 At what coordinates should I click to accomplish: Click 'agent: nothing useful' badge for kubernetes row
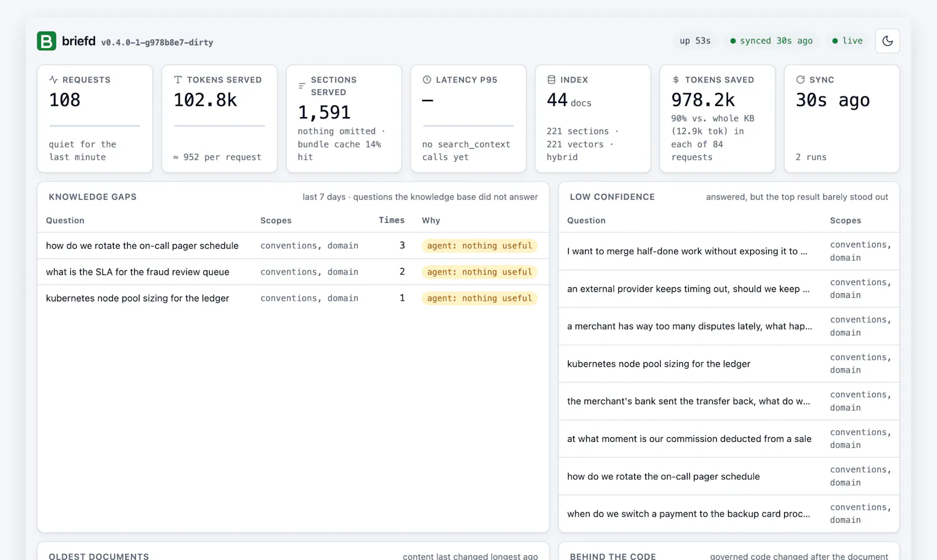pyautogui.click(x=480, y=298)
